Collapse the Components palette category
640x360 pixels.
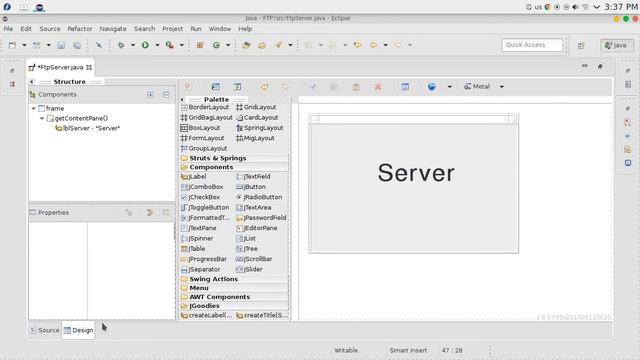tap(233, 167)
